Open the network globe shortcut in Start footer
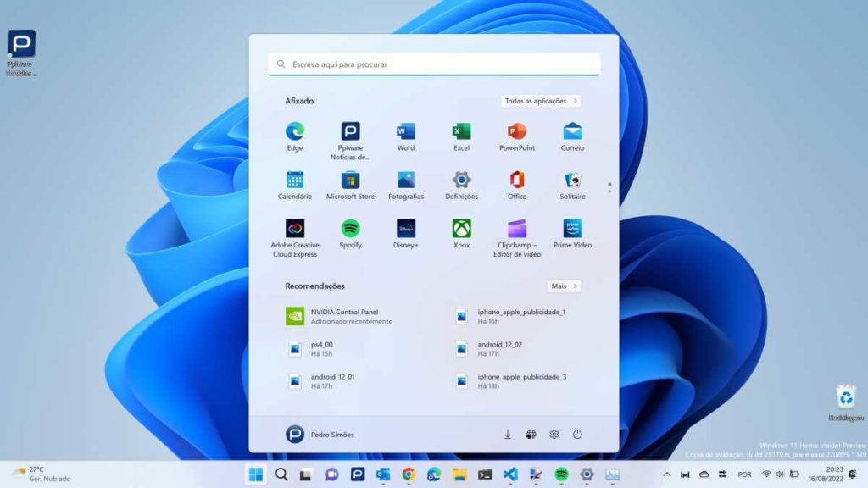The image size is (868, 488). pos(531,435)
